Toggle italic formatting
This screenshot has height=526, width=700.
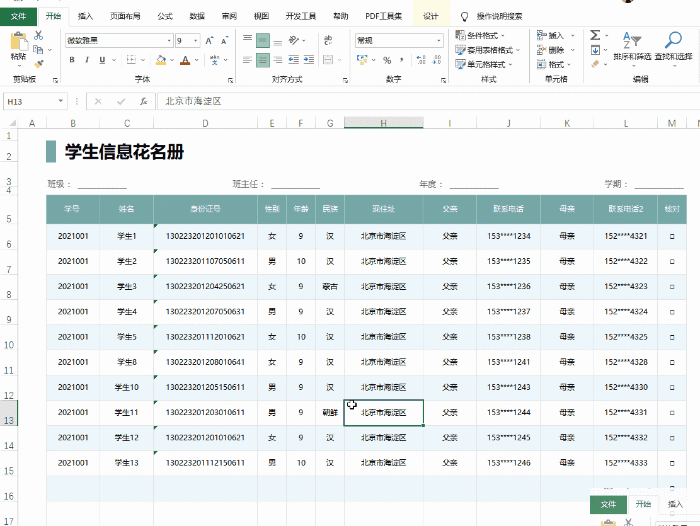pyautogui.click(x=87, y=60)
